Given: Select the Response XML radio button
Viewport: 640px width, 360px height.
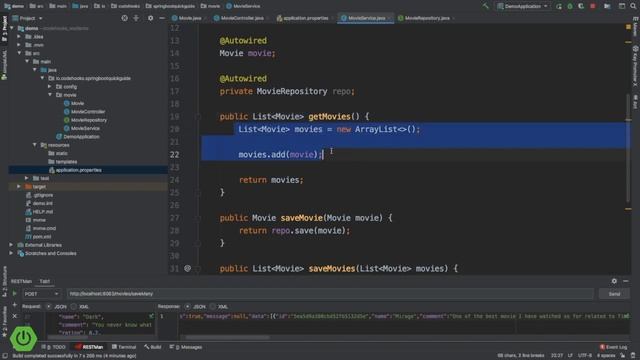Looking at the screenshot, I should coord(213,306).
